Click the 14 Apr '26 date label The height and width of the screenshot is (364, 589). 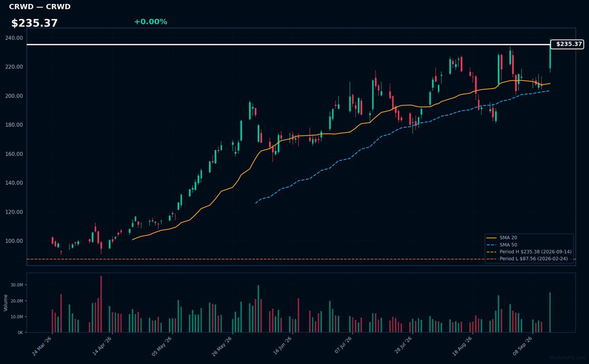coord(102,346)
